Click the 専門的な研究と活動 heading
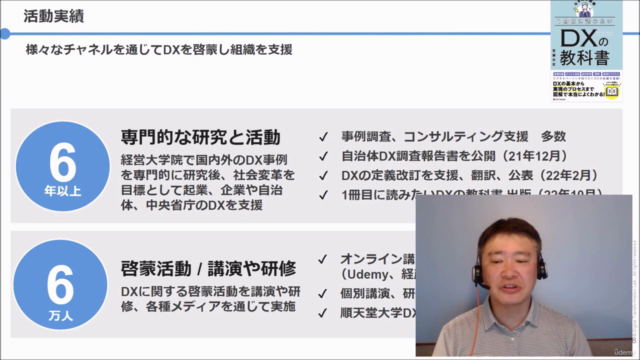Screen dimensions: 640x360 click(x=200, y=137)
